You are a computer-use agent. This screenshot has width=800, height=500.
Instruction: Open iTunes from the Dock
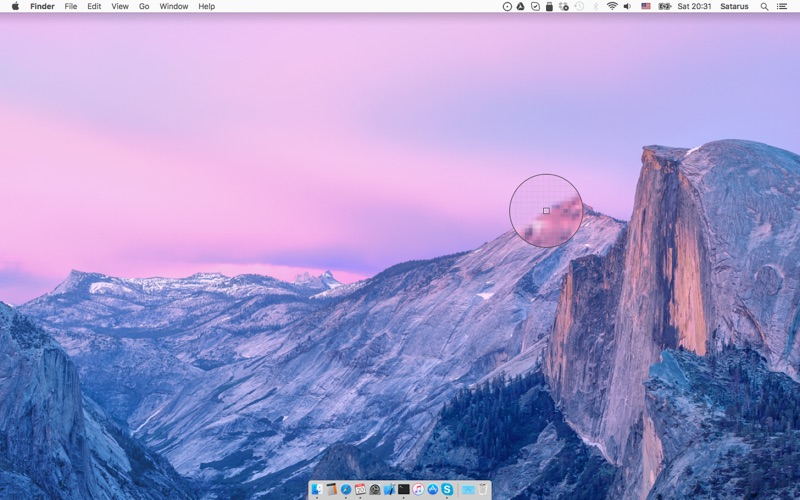[418, 489]
